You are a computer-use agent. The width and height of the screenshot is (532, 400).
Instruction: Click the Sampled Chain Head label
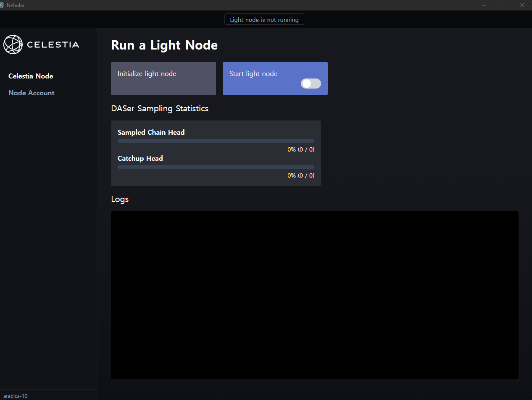151,132
